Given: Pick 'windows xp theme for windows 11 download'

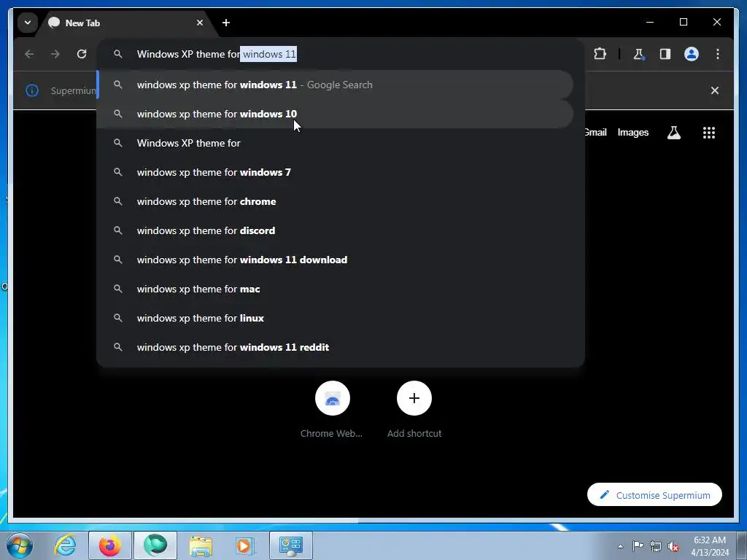Looking at the screenshot, I should click(335, 260).
